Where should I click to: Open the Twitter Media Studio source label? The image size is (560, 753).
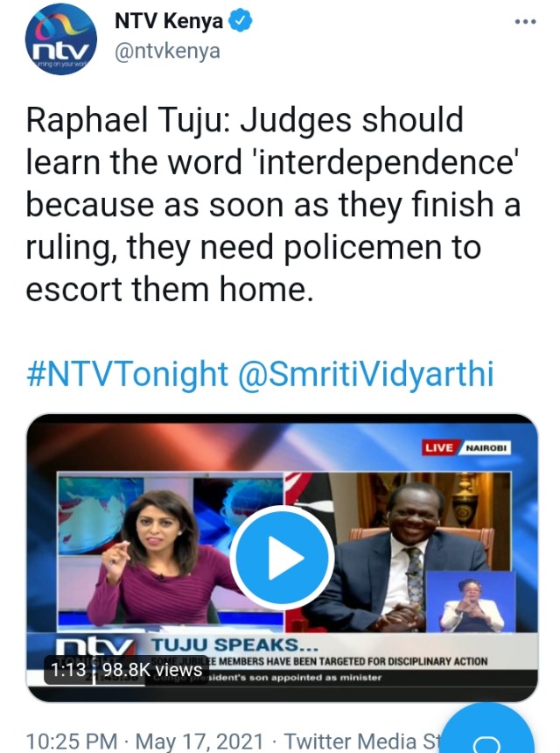click(362, 741)
